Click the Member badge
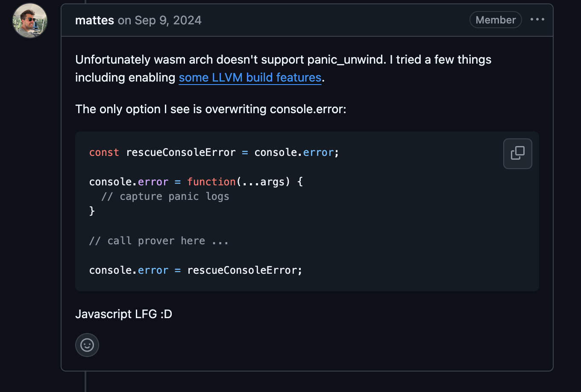Screen dimensions: 581x392 tap(495, 20)
